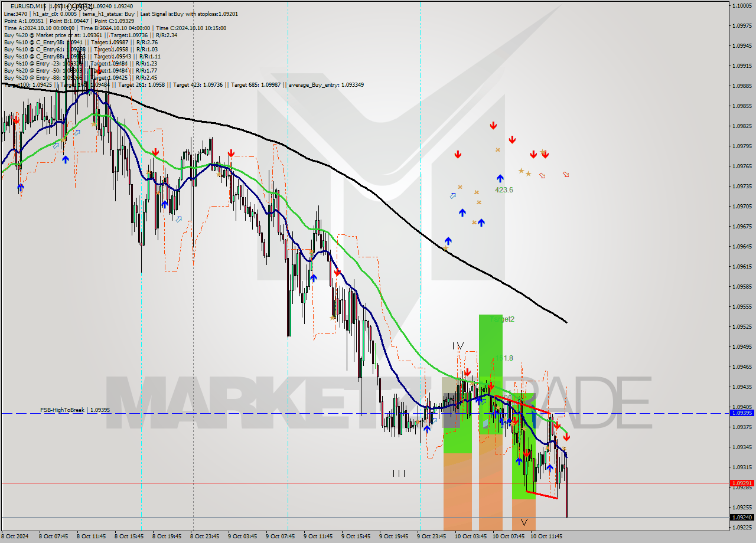The width and height of the screenshot is (756, 543).
Task: Click the 1.09435 price axis label
Action: pos(742,387)
